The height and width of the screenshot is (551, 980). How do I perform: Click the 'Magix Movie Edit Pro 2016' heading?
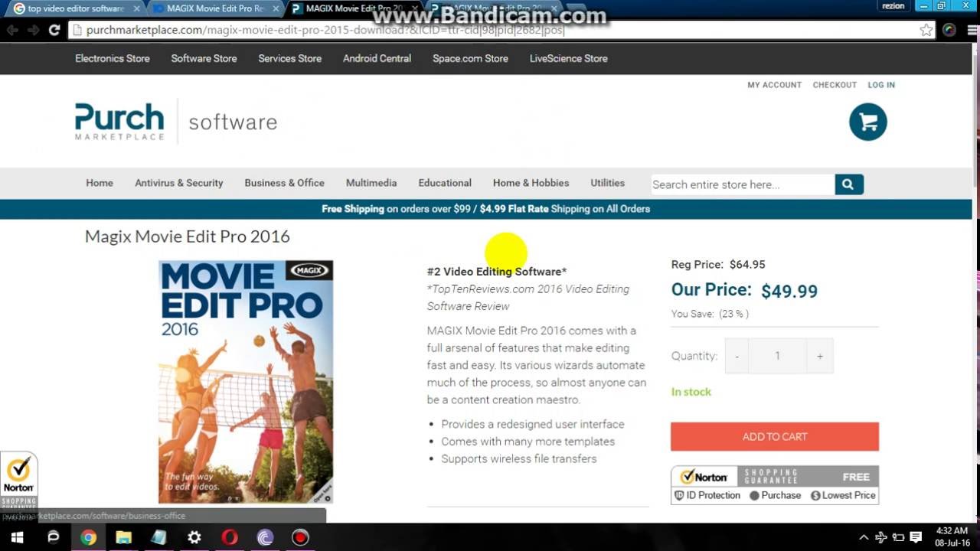point(188,236)
